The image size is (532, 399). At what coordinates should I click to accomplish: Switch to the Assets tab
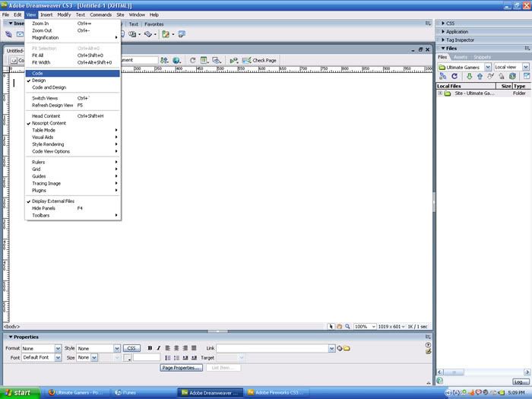point(461,57)
